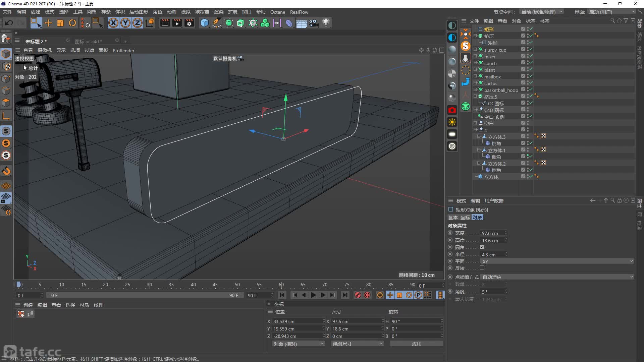Collapse the 立方体.3 object tree
This screenshot has height=362, width=644.
click(x=479, y=137)
